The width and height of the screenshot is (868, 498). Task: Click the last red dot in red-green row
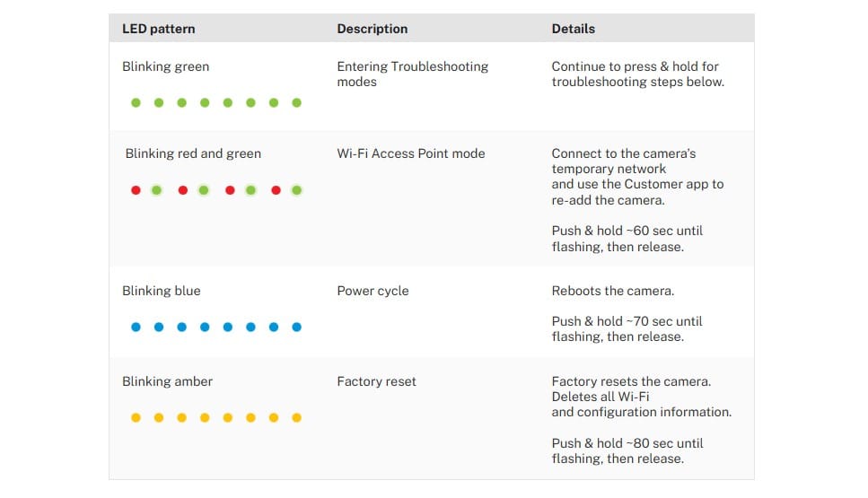pos(276,190)
